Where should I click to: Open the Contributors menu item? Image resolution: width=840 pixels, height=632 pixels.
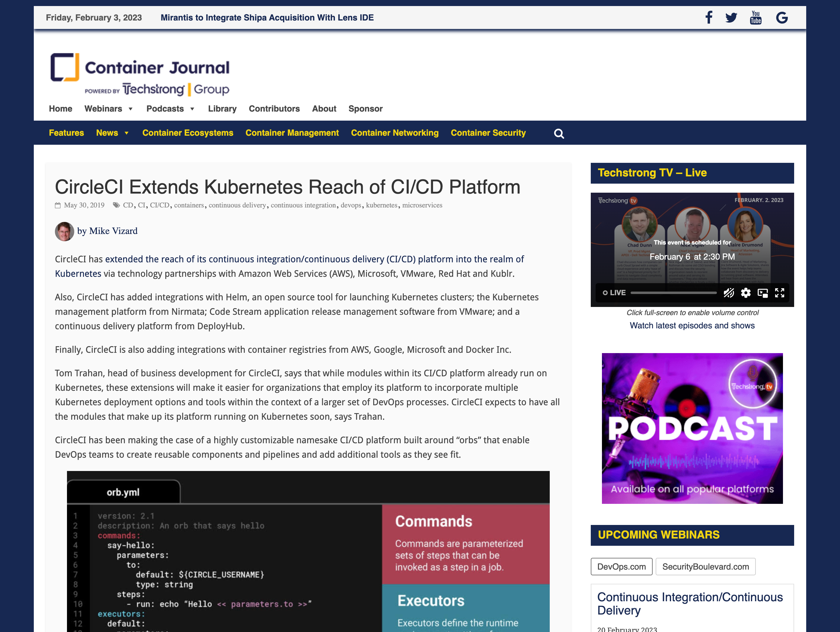click(274, 109)
